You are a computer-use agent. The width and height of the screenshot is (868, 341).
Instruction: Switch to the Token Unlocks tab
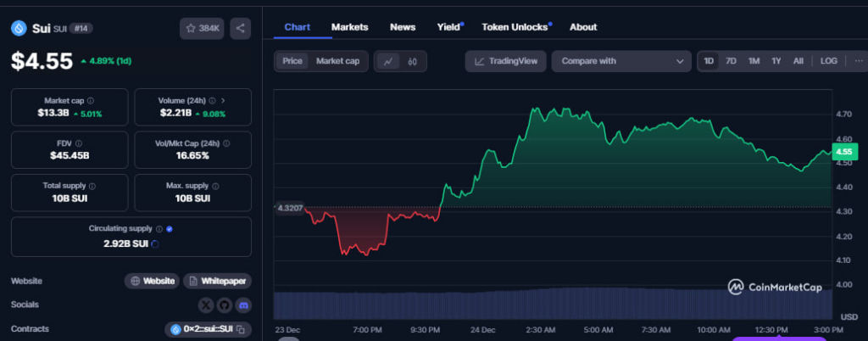(x=515, y=27)
